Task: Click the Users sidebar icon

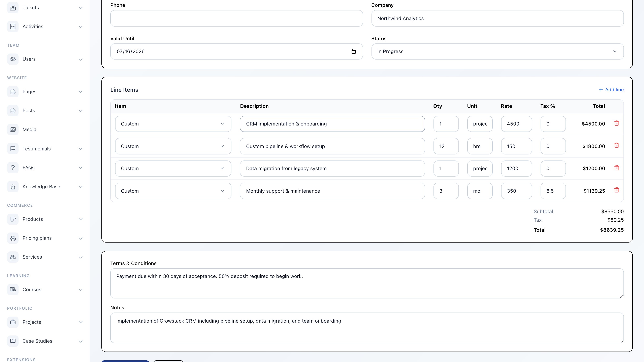Action: [13, 59]
